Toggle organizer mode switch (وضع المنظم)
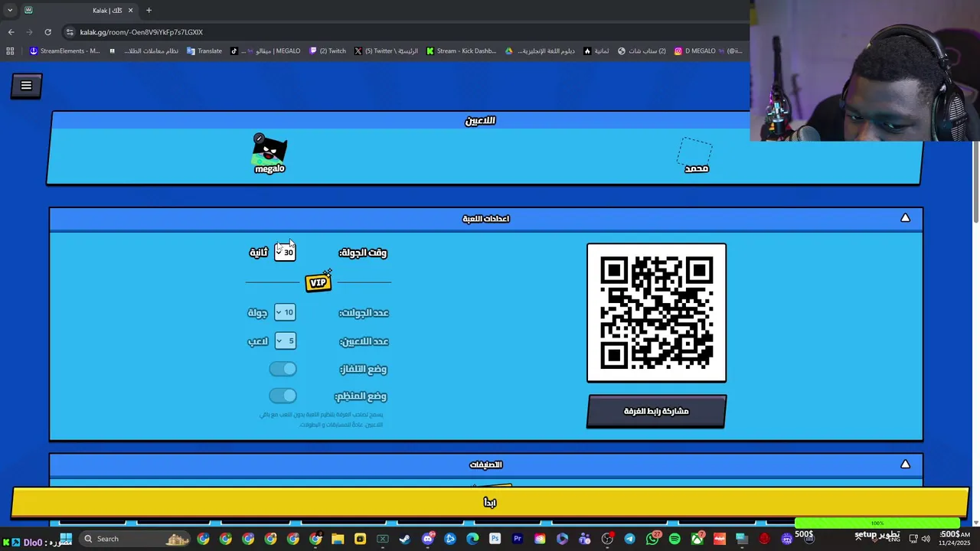The height and width of the screenshot is (551, 980). [283, 396]
